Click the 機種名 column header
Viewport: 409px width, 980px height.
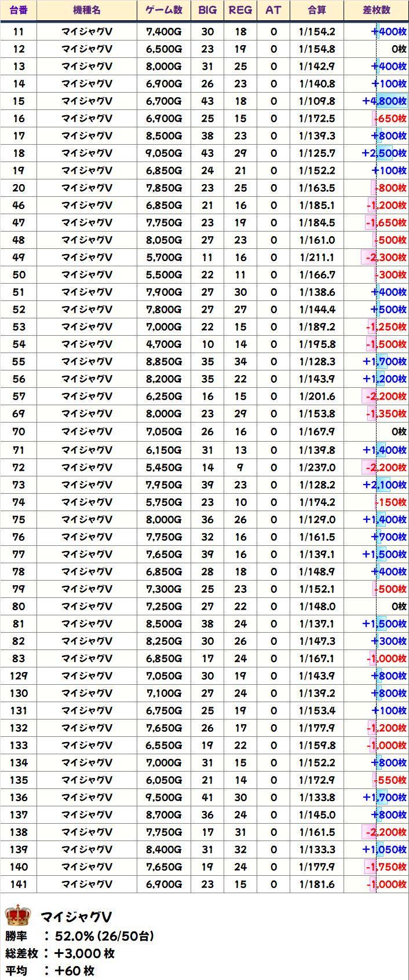point(87,10)
